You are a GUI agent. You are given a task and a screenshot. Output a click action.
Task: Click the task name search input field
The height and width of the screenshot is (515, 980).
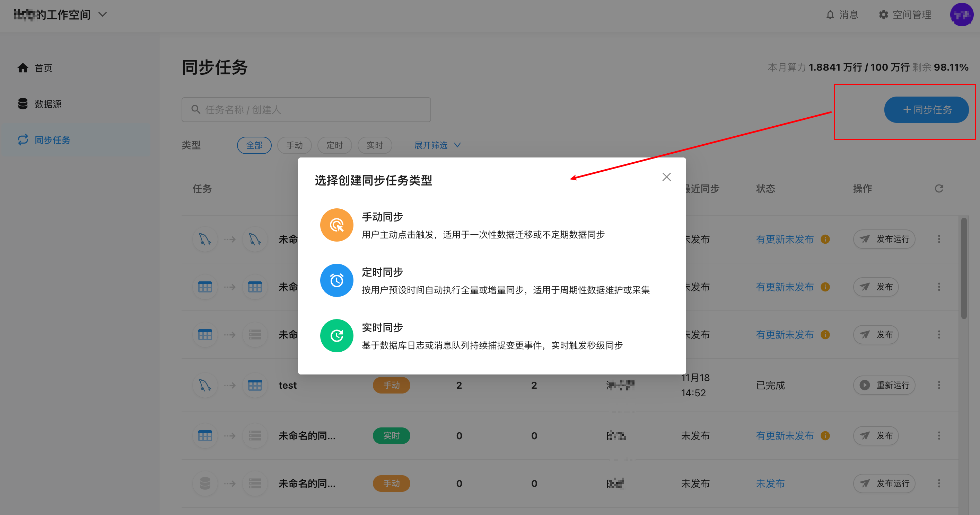click(x=306, y=110)
